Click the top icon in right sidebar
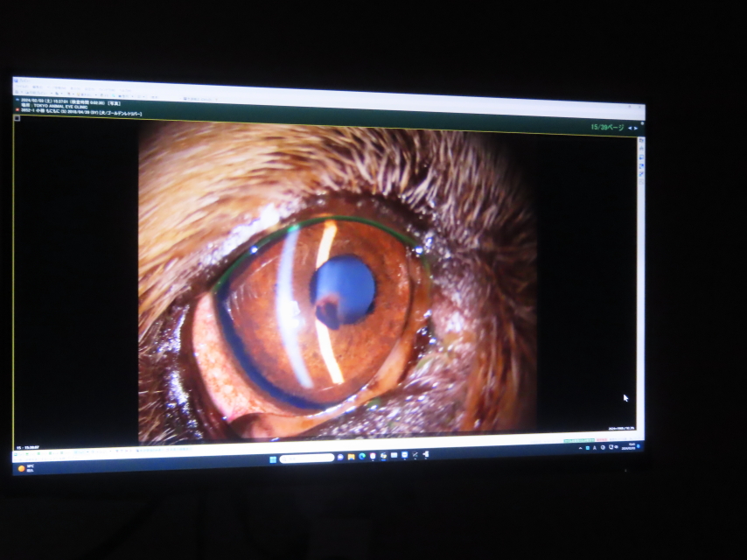Viewport: 747px width, 560px height. (641, 141)
